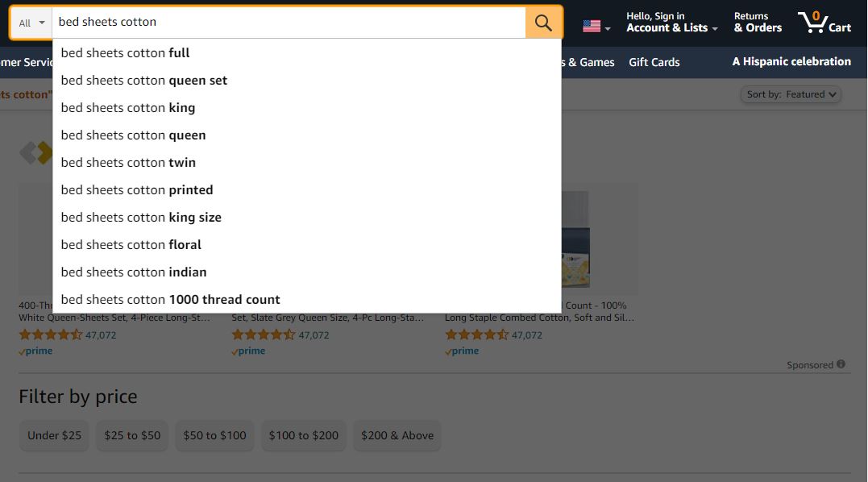Expand the Sort by Featured dropdown

(x=791, y=94)
